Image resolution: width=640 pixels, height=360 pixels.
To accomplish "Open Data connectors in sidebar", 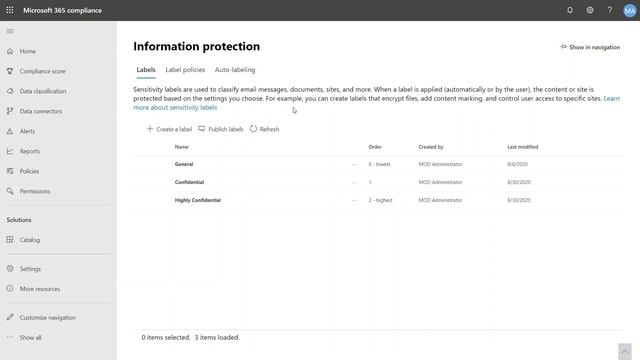I will click(41, 111).
